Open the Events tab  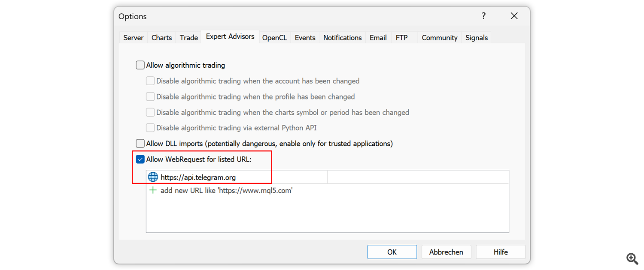[x=305, y=38]
